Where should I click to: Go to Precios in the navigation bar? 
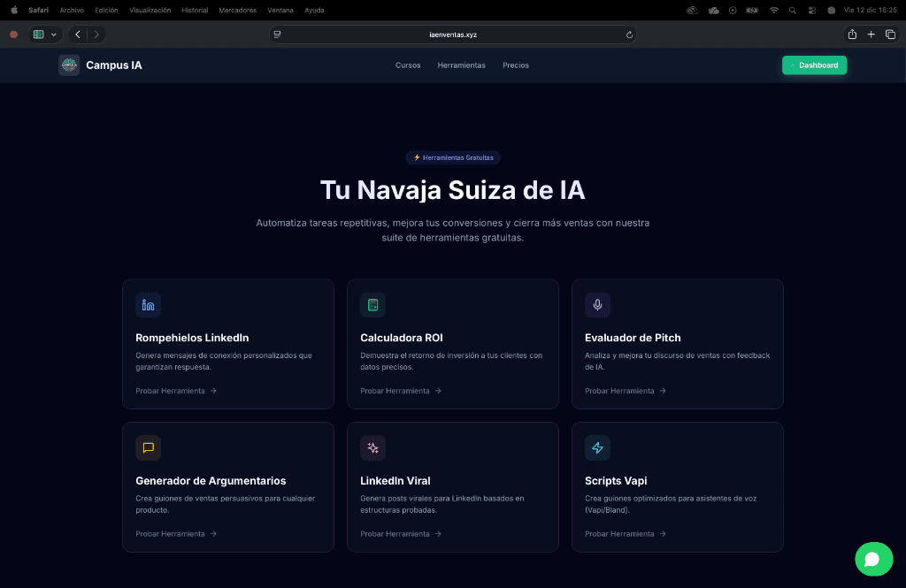point(516,65)
